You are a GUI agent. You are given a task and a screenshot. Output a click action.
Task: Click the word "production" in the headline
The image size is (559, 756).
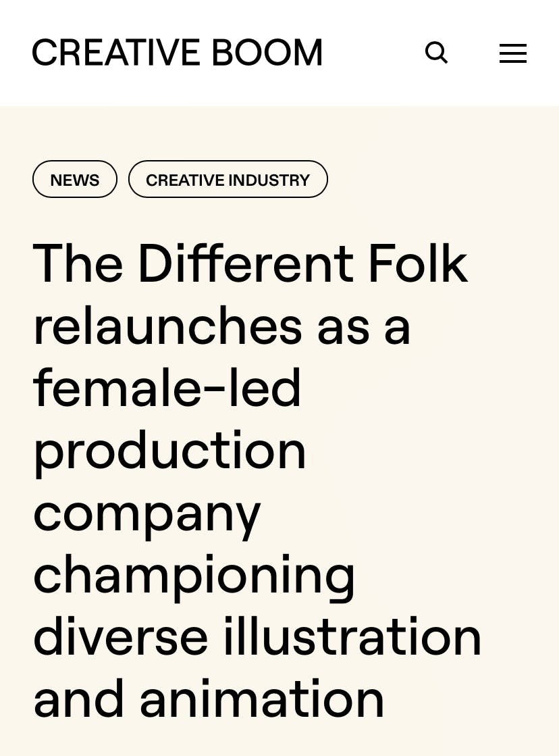coord(169,451)
